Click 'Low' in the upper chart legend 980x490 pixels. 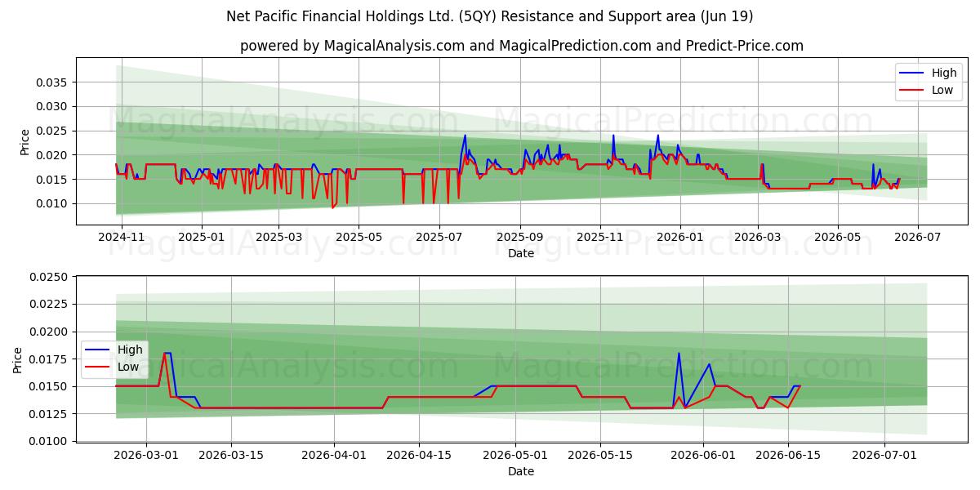(942, 90)
